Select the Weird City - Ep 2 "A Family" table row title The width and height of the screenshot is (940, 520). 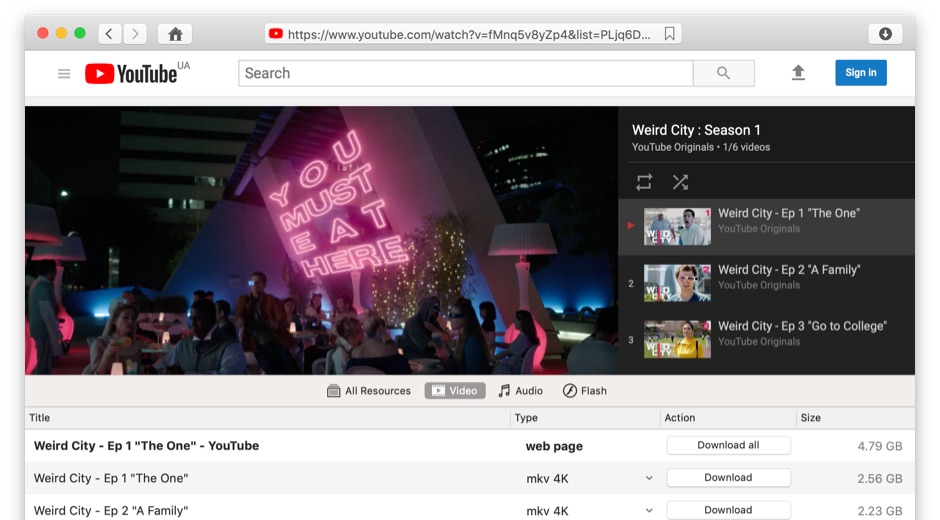click(111, 510)
